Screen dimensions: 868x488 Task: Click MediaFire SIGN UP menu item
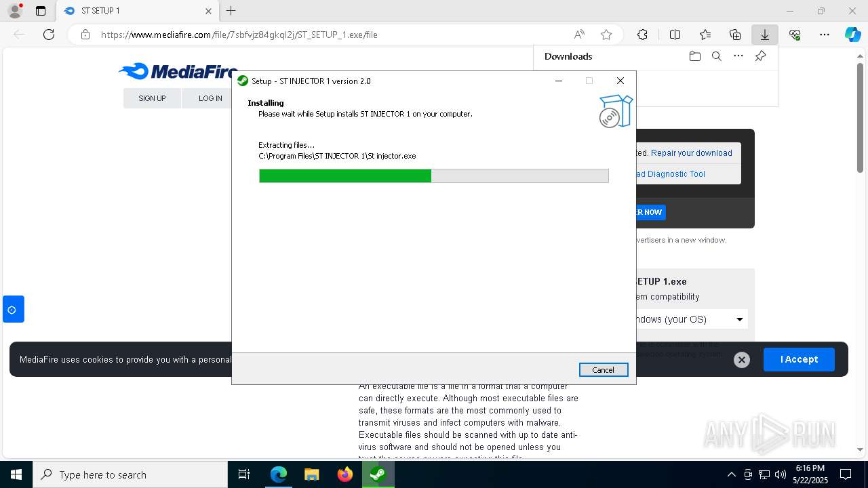(152, 98)
